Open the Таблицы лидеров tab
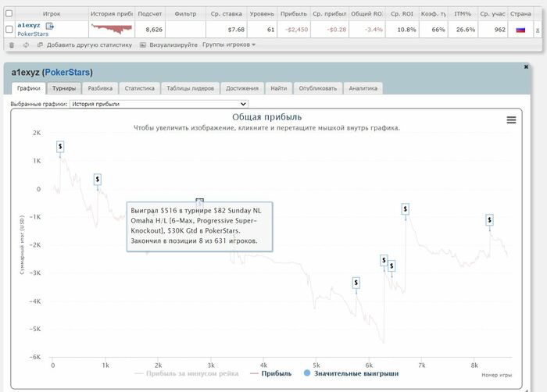Image resolution: width=547 pixels, height=392 pixels. [x=190, y=88]
